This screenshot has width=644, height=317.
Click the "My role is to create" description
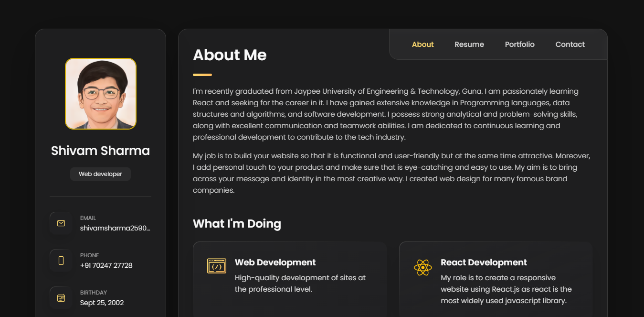point(506,289)
